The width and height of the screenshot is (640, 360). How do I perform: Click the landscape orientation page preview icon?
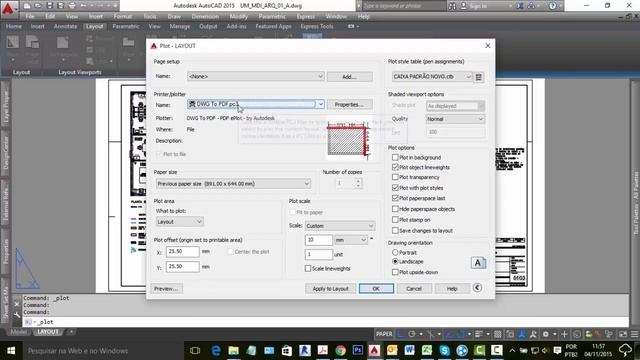click(478, 262)
